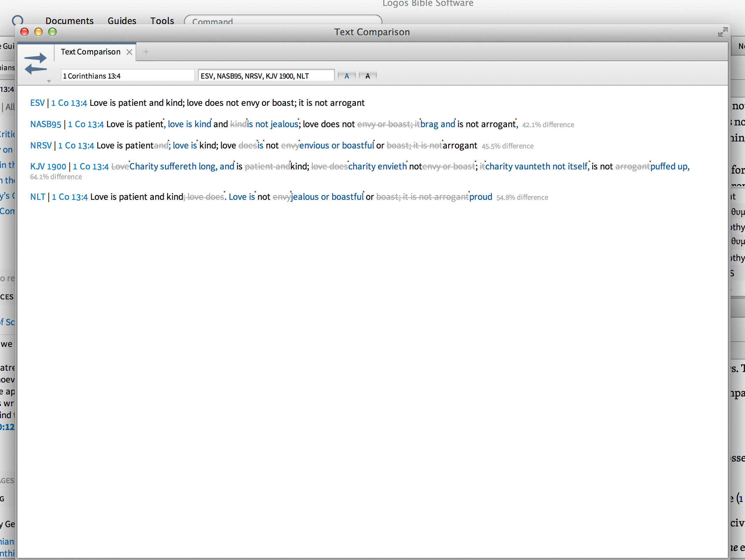This screenshot has height=560, width=745.
Task: Open the panel menu dropdown triangle
Action: [x=49, y=81]
